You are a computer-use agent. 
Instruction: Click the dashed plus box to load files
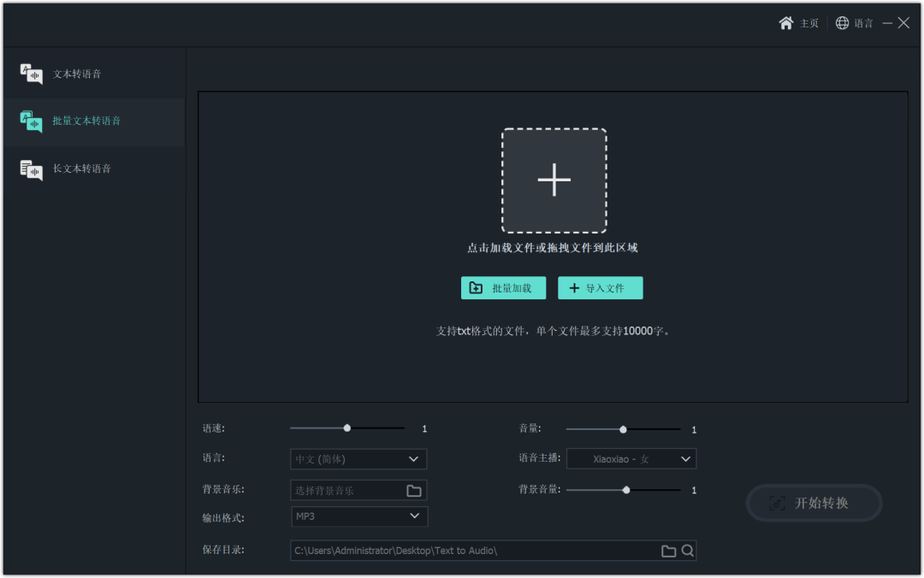(x=554, y=180)
